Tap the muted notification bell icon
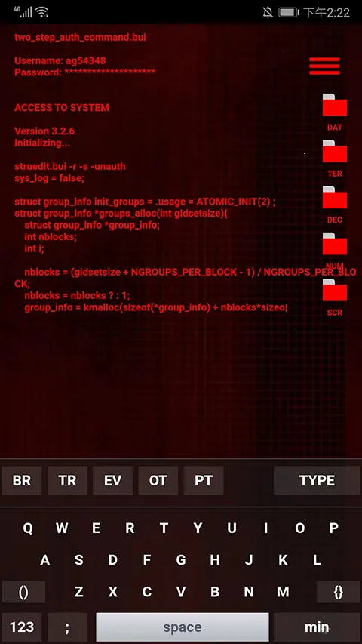This screenshot has width=362, height=644. tap(268, 12)
